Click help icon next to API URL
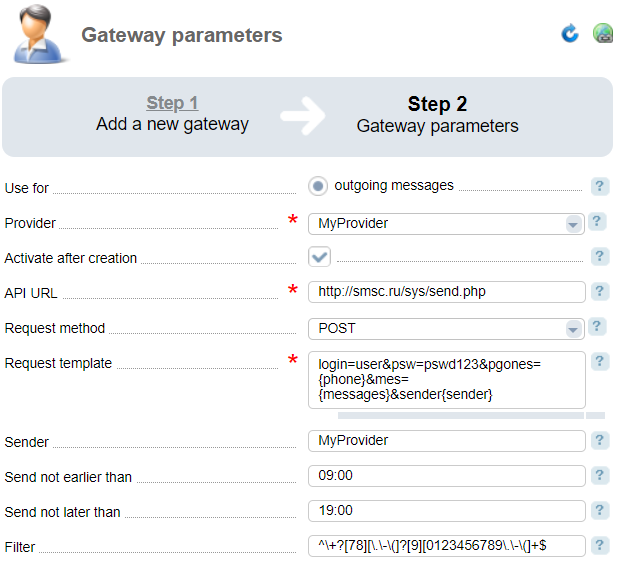619x566 pixels. (600, 292)
